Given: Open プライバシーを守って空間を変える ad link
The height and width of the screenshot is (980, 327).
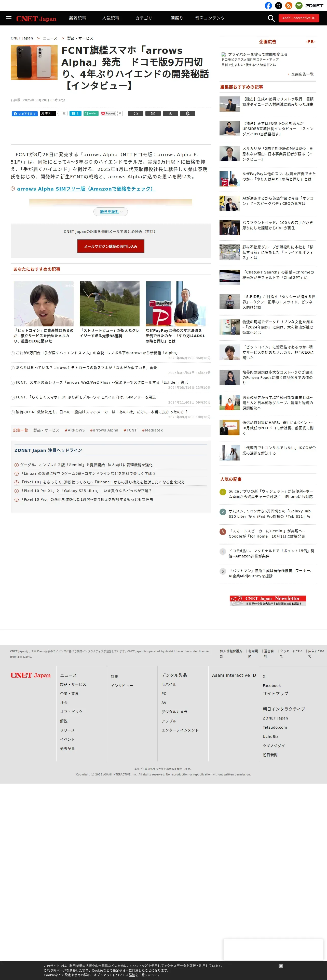Looking at the screenshot, I should [x=258, y=54].
